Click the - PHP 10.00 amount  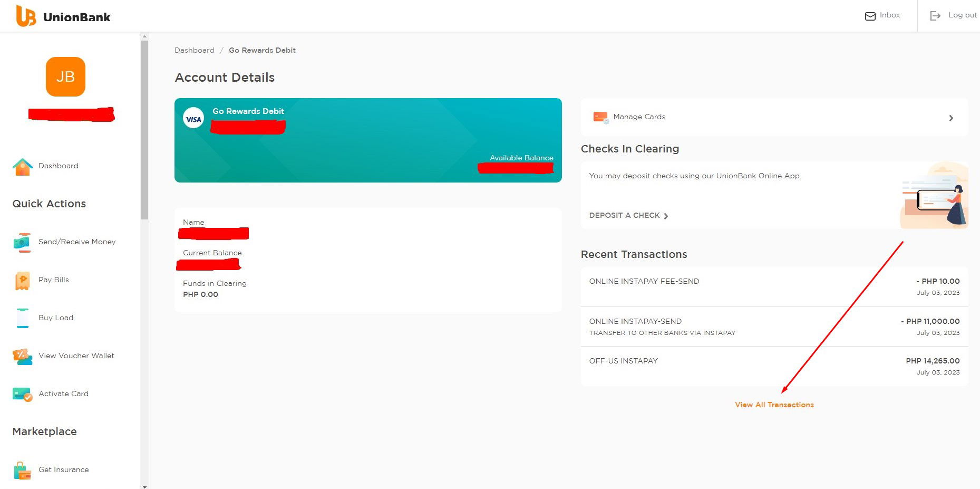click(x=938, y=281)
